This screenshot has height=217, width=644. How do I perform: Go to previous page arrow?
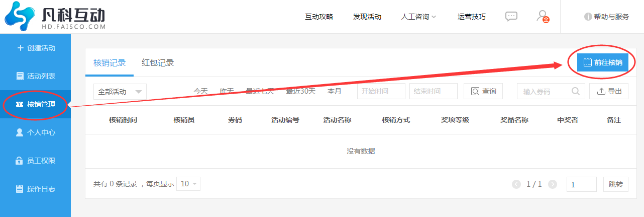[516, 184]
